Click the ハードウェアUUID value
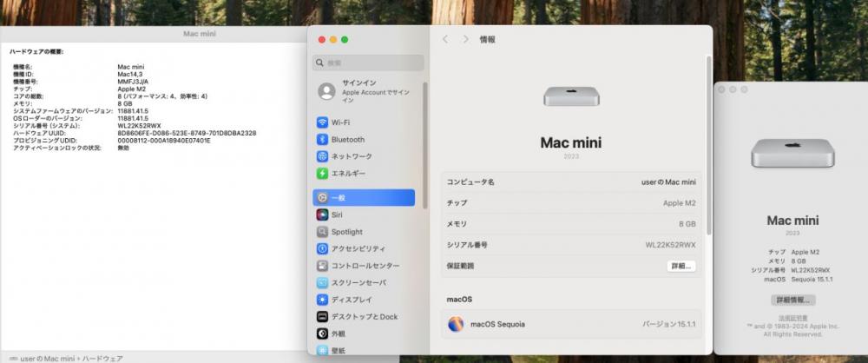The height and width of the screenshot is (363, 868). coord(187,133)
